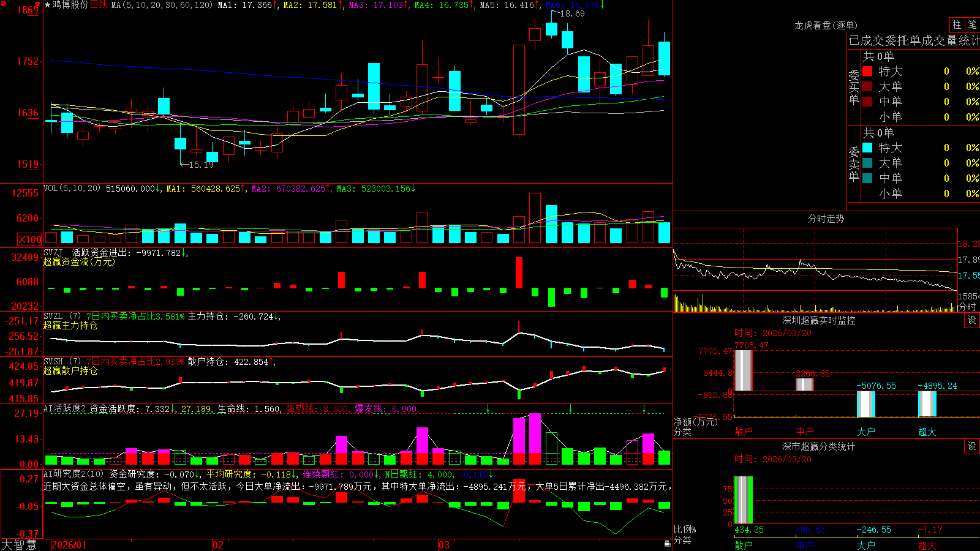The image size is (980, 551).
Task: Open 设 settings for 深市超赢分类统计
Action: (x=972, y=446)
